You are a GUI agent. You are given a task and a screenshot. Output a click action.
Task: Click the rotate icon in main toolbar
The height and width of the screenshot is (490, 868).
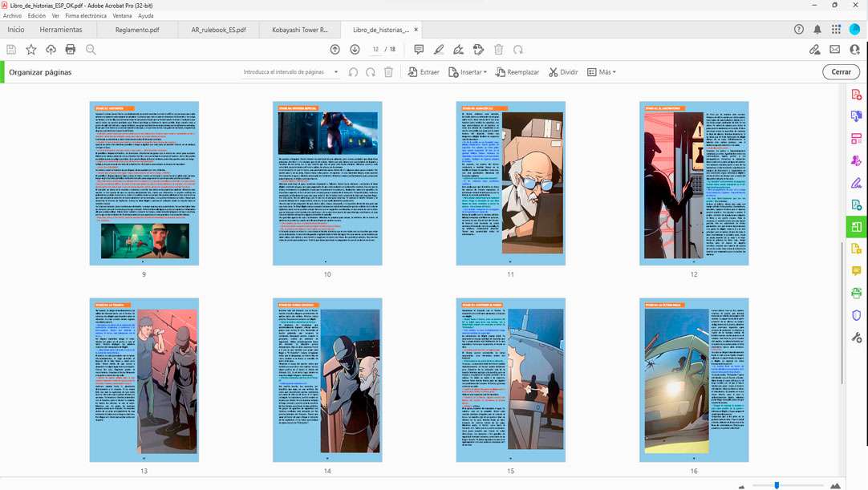click(518, 50)
